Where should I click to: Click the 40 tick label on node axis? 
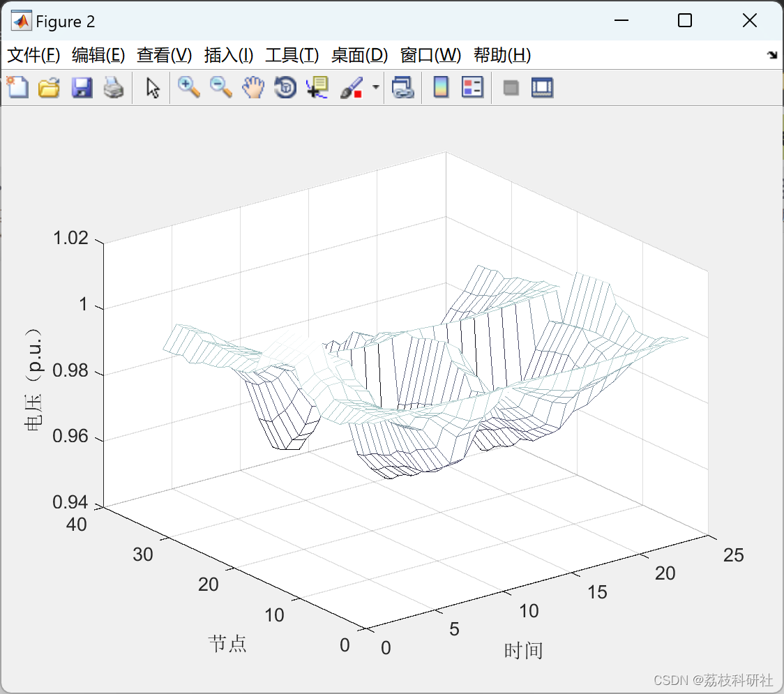[77, 525]
